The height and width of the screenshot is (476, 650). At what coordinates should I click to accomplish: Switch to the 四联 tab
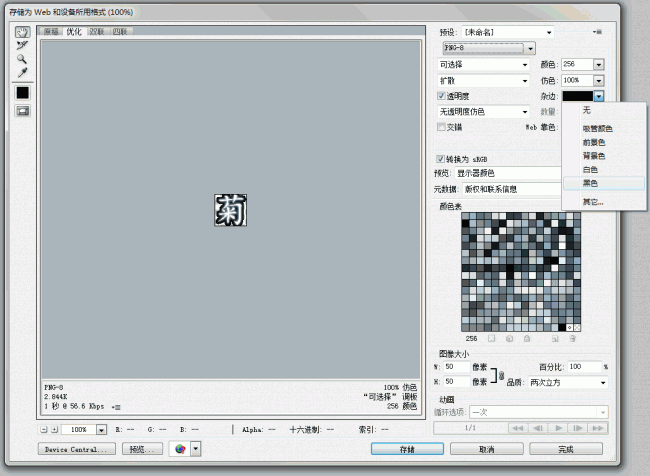(120, 32)
